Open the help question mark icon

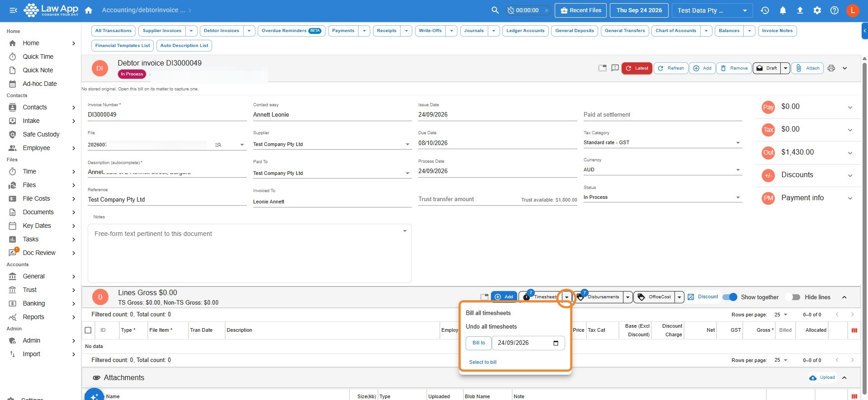click(834, 10)
